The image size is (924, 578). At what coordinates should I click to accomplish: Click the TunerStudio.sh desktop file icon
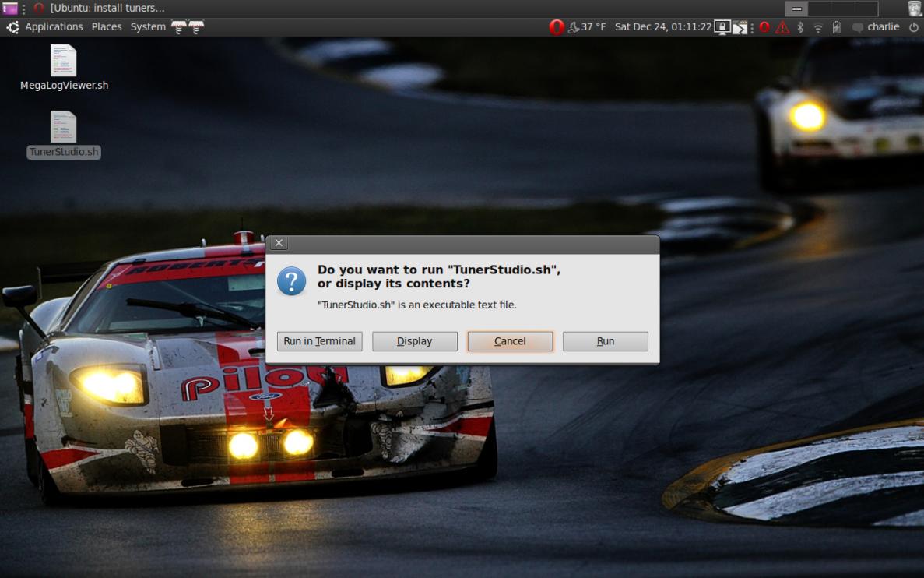(63, 127)
